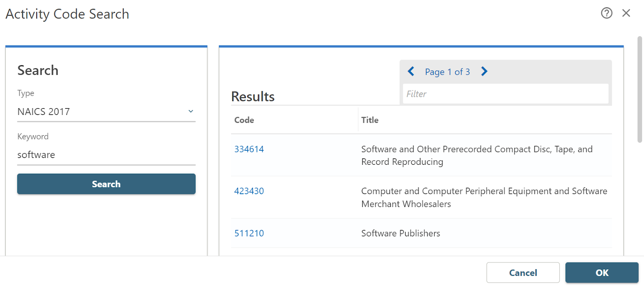
Task: Click the Filter input box
Action: tap(506, 94)
